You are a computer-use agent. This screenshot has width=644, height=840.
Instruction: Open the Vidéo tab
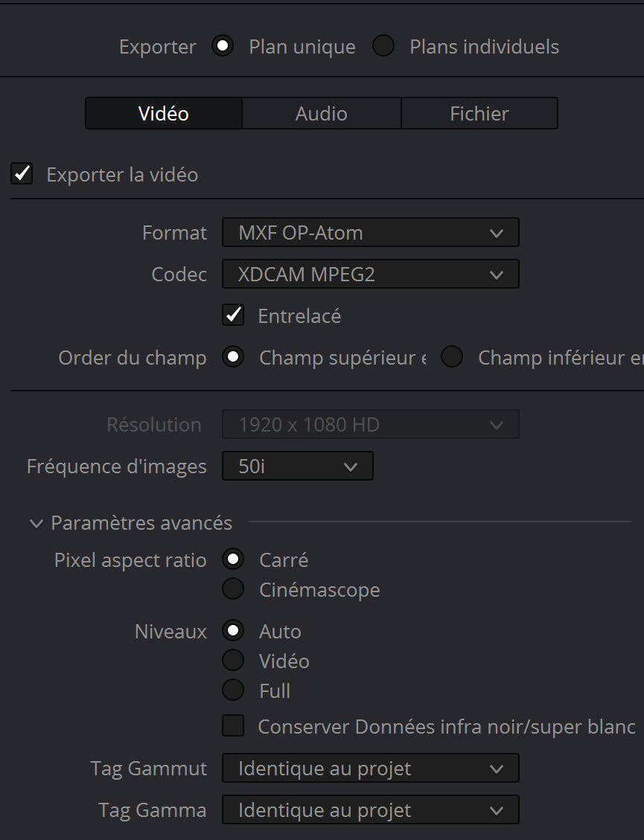[163, 113]
